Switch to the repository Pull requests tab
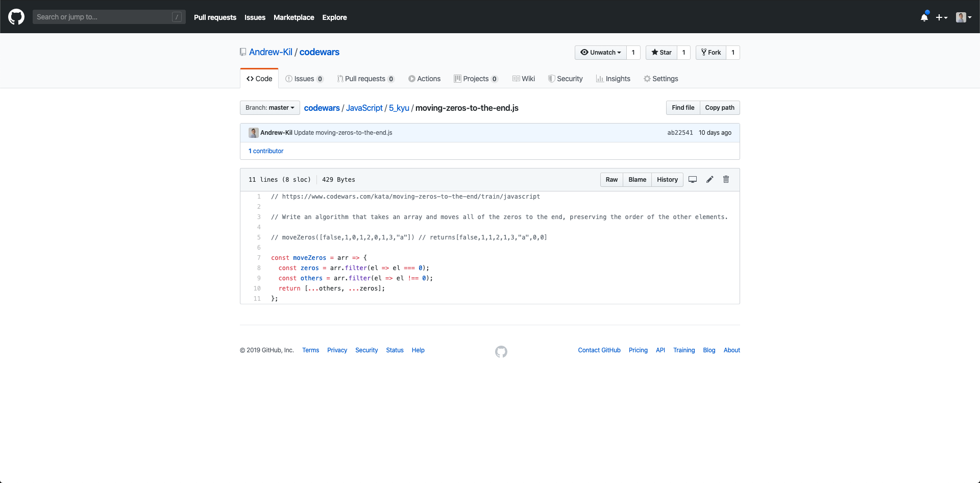This screenshot has width=980, height=483. click(x=365, y=79)
